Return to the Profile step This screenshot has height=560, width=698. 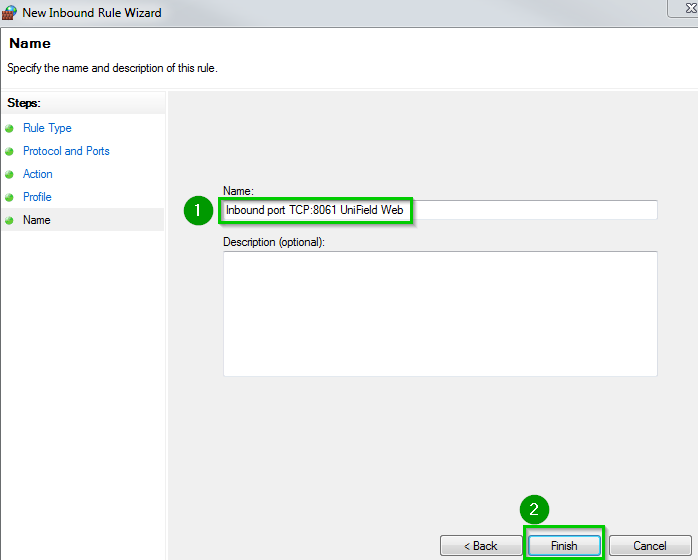[x=37, y=197]
